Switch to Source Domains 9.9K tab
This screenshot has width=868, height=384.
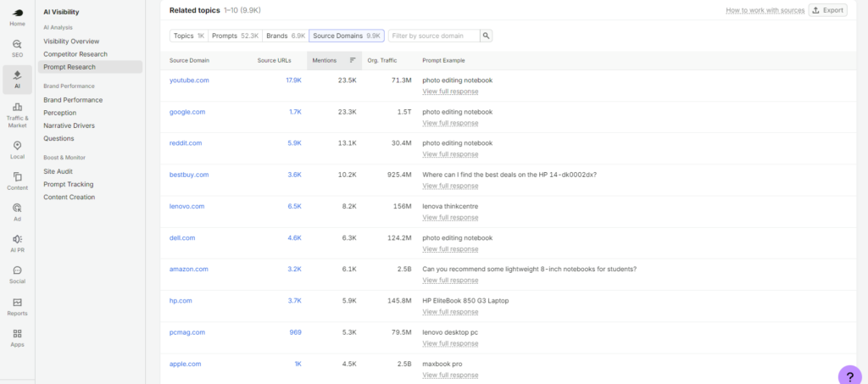[x=347, y=36]
